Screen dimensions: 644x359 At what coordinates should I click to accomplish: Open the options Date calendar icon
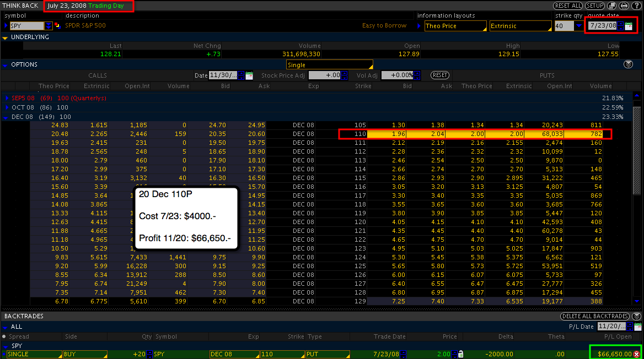pos(249,75)
